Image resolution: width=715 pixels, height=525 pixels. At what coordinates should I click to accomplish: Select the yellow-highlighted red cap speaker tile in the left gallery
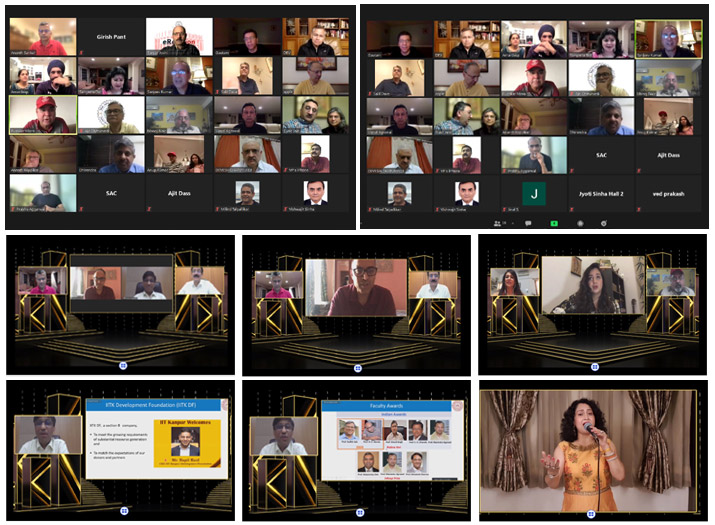point(42,114)
